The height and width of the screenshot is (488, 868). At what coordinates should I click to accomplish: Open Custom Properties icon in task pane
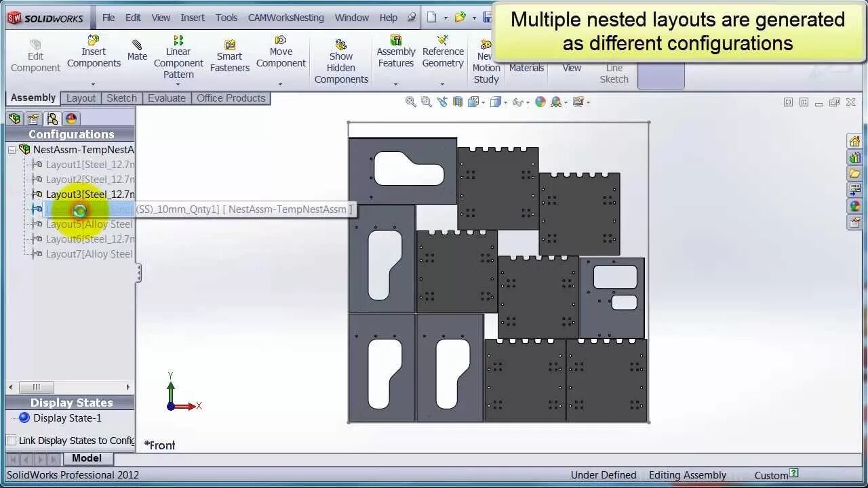[854, 222]
